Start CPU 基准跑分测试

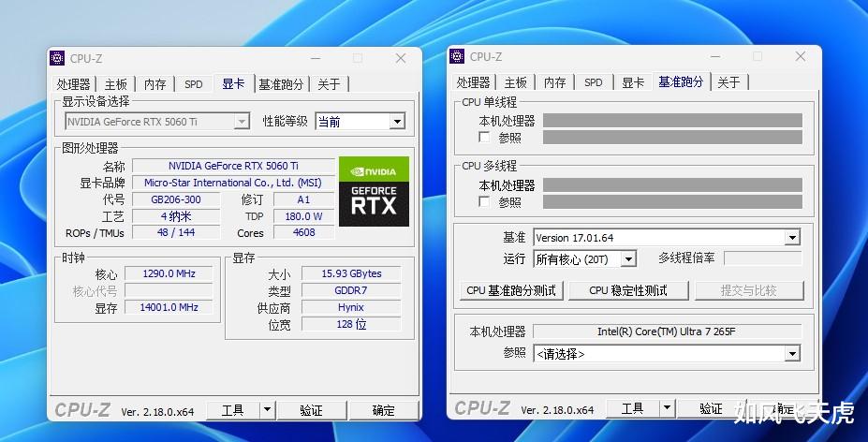pos(511,290)
